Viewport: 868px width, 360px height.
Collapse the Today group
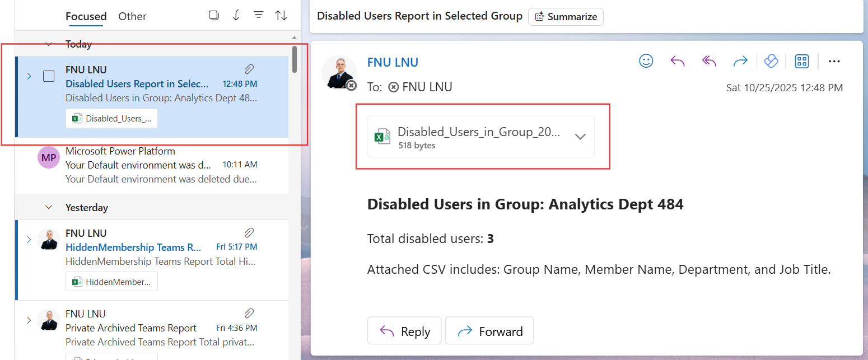pos(49,44)
